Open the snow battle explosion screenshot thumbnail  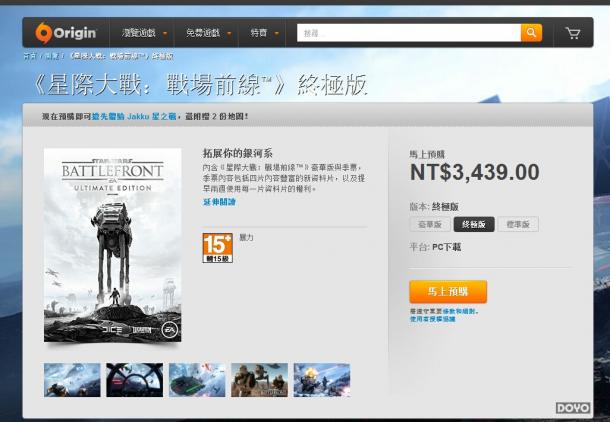322,380
